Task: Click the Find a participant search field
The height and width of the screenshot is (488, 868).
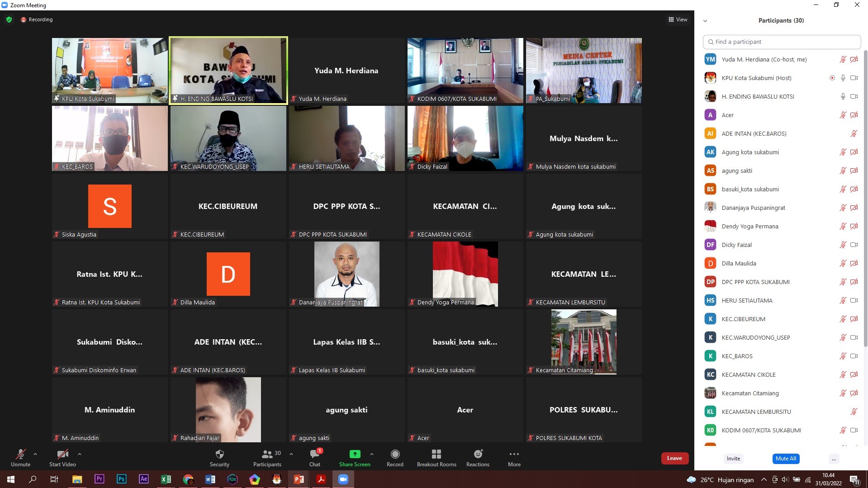Action: coord(782,42)
